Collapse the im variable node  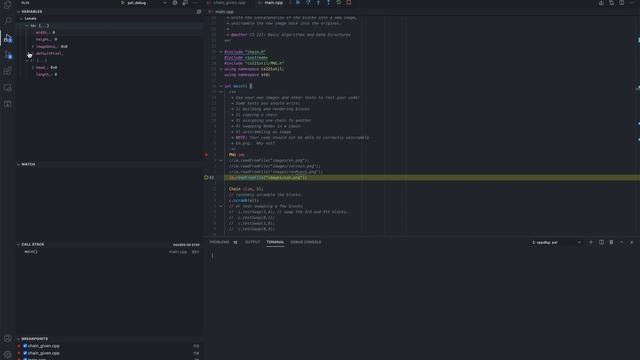click(27, 26)
